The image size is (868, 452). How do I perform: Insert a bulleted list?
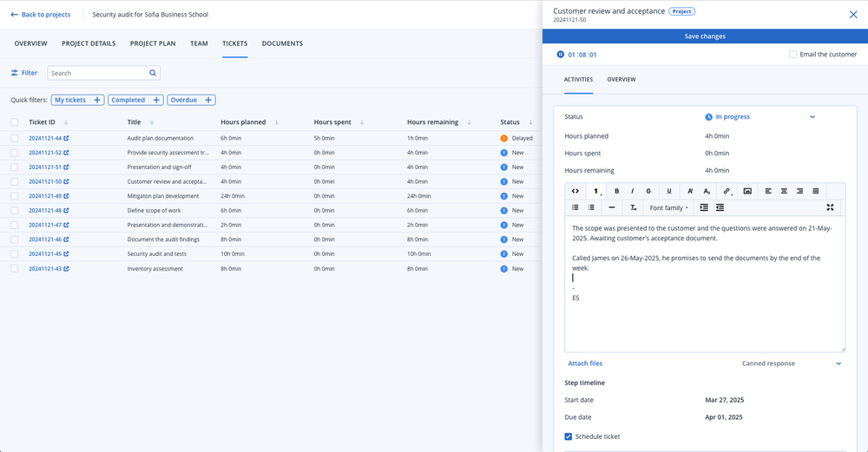[575, 207]
